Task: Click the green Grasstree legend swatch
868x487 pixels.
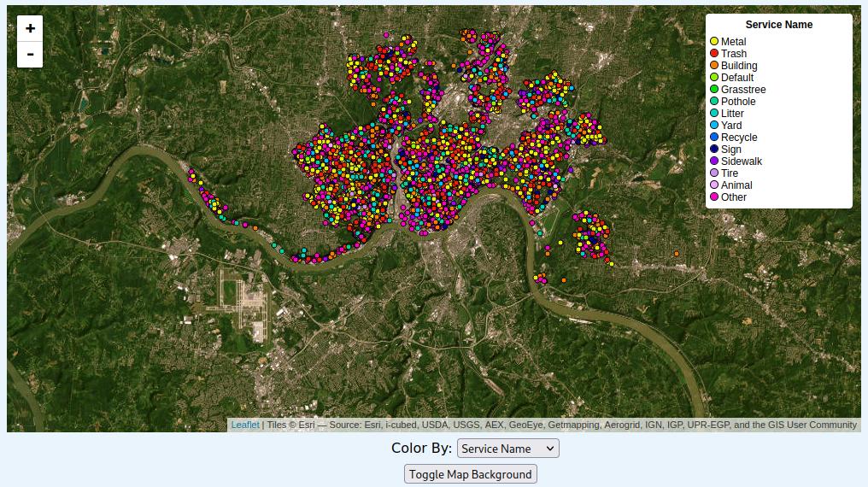Action: coord(714,89)
